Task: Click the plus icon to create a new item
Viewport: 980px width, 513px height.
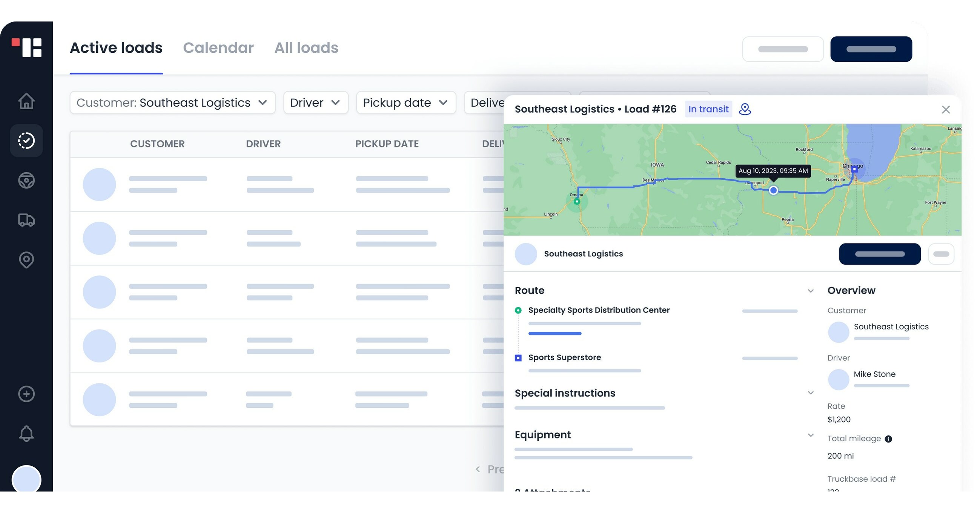Action: pos(26,394)
